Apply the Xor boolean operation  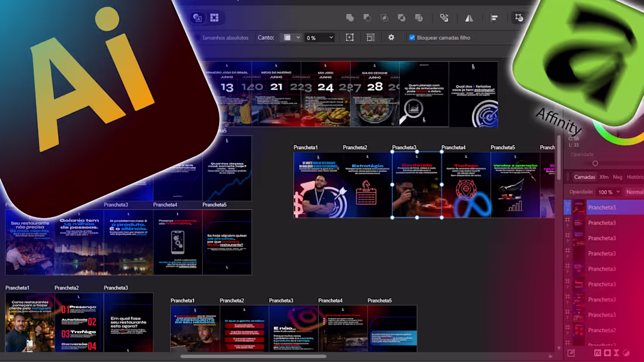point(402,18)
